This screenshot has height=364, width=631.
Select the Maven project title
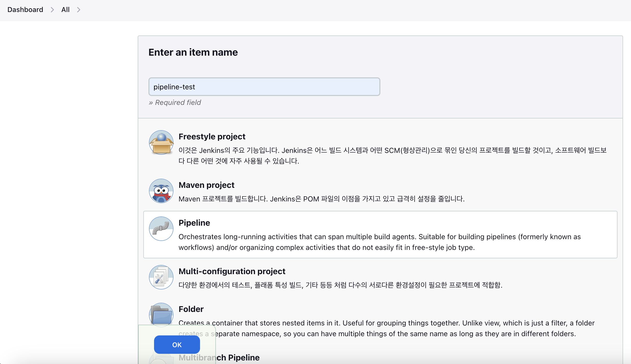point(206,185)
